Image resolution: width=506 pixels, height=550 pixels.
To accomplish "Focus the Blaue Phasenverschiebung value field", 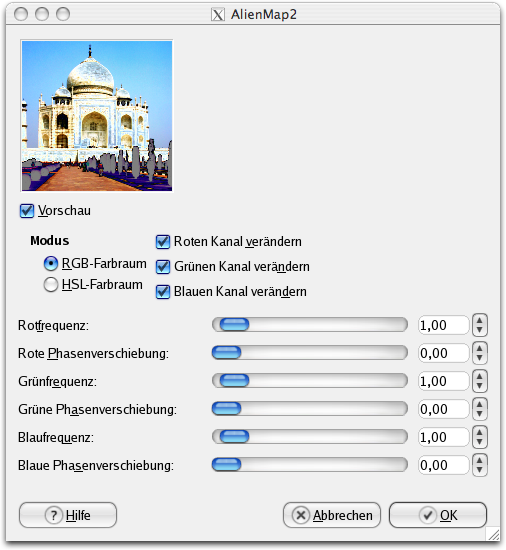I will (444, 465).
